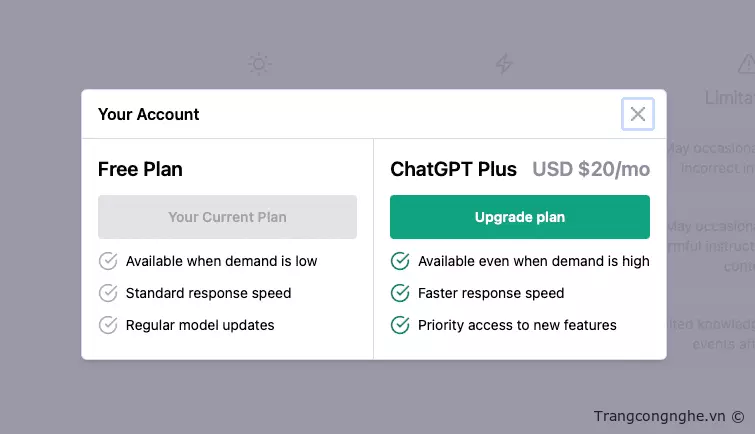Click the USD $20/mo price label
This screenshot has height=434, width=755.
591,169
